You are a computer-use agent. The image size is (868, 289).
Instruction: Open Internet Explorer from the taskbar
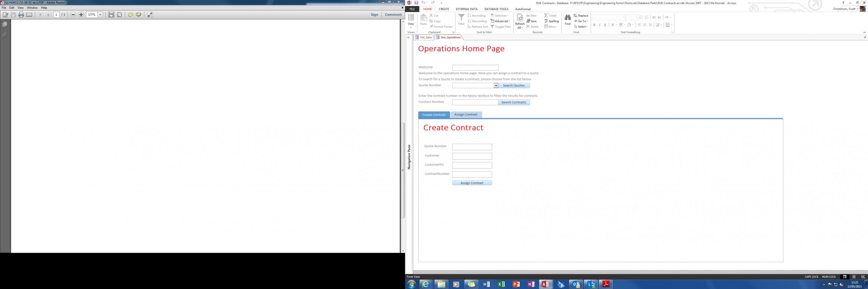[426, 284]
